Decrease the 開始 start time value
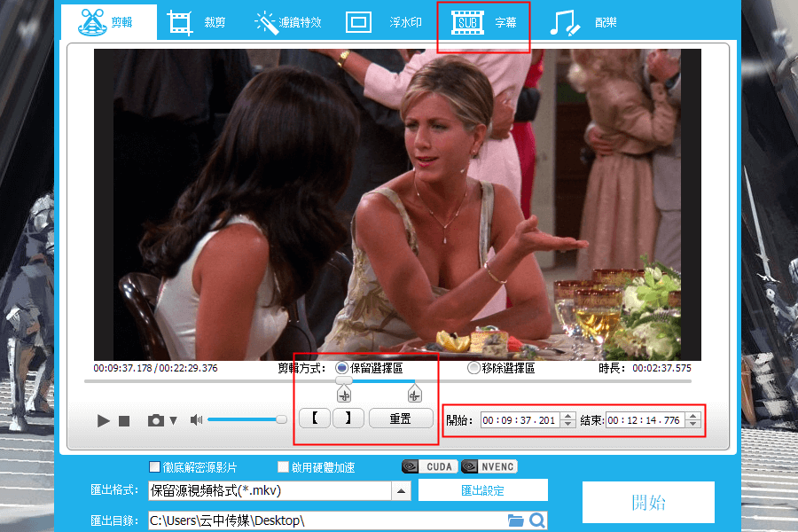Viewport: 798px width, 532px height. pyautogui.click(x=568, y=424)
